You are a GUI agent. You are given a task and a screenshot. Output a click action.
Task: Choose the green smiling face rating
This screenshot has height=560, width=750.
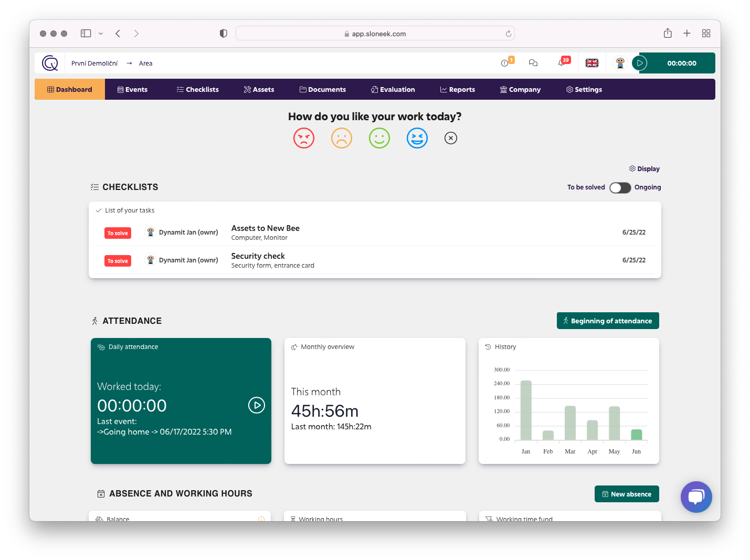click(379, 138)
